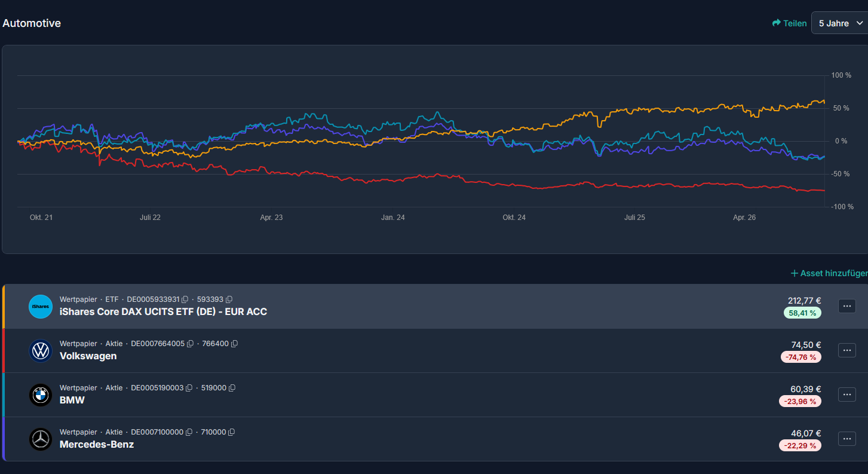Screen dimensions: 868x474
Task: Click the Aktie label in the Mercedes-Benz row
Action: (114, 432)
